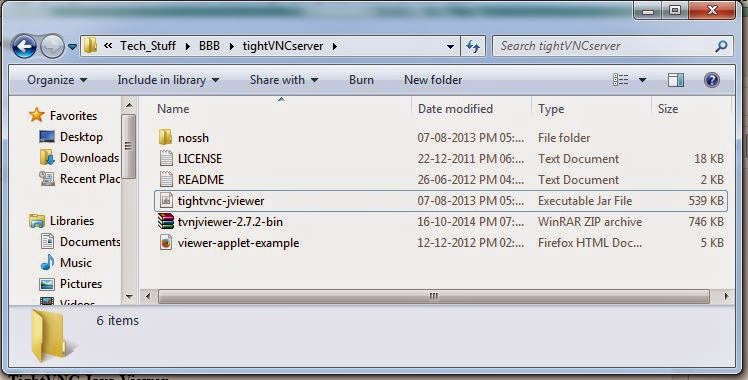The height and width of the screenshot is (380, 748).
Task: Click the folder icon in the address bar
Action: point(90,46)
